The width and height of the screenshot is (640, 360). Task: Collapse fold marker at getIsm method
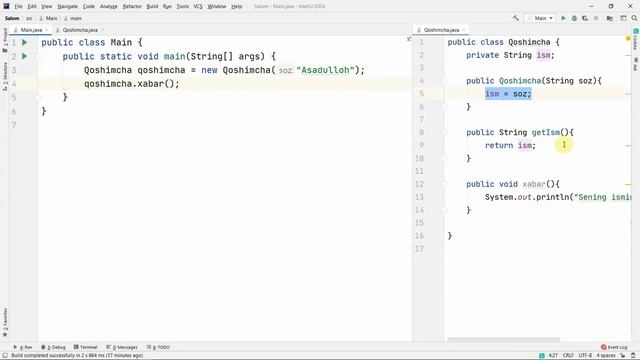tap(444, 133)
